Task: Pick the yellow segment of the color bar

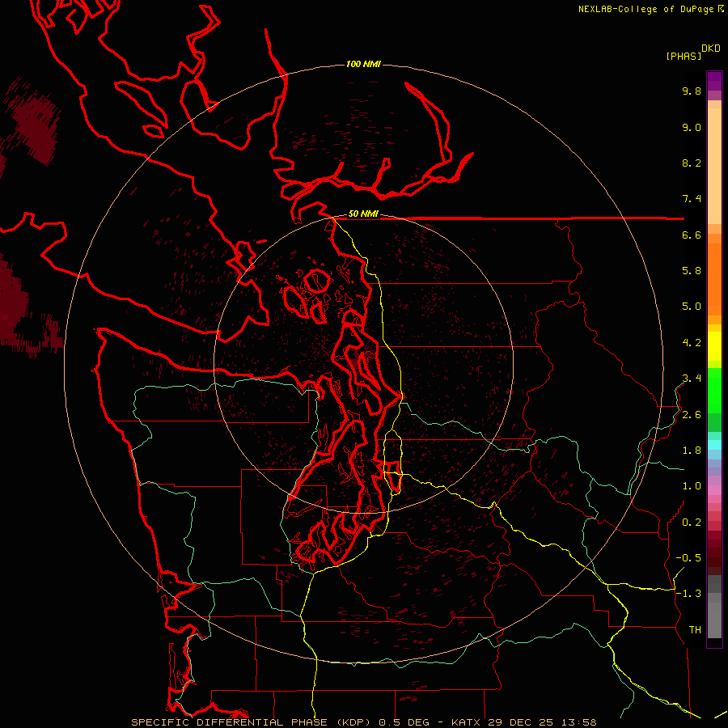Action: coord(714,346)
